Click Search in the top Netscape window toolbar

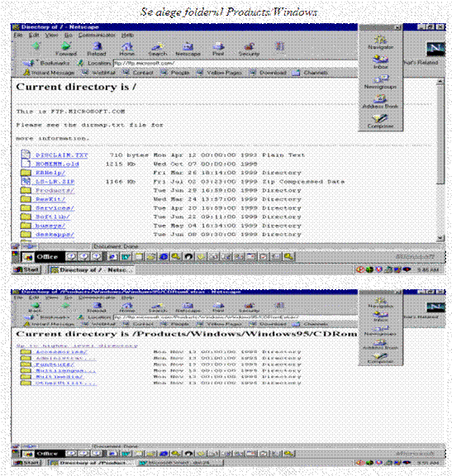(158, 50)
